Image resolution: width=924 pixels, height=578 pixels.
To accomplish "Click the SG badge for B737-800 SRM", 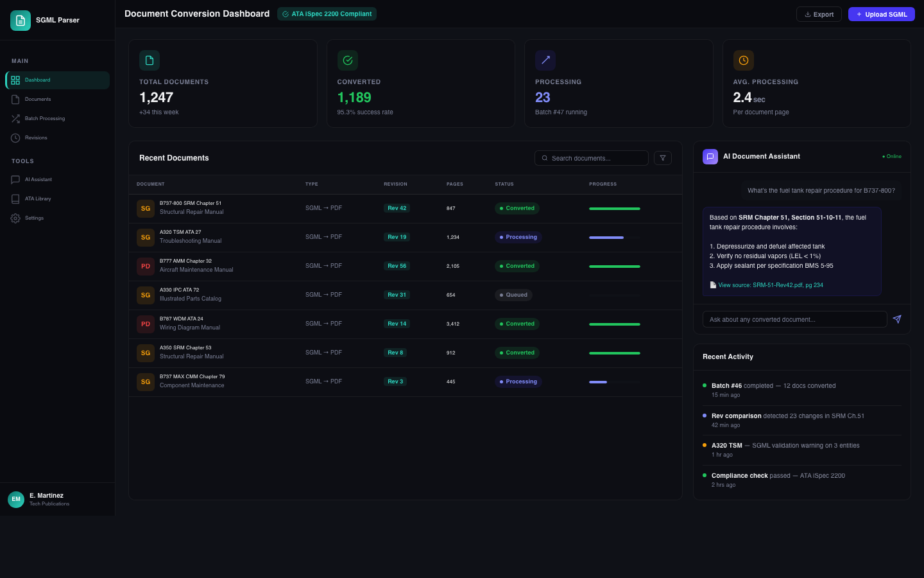I will 146,208.
